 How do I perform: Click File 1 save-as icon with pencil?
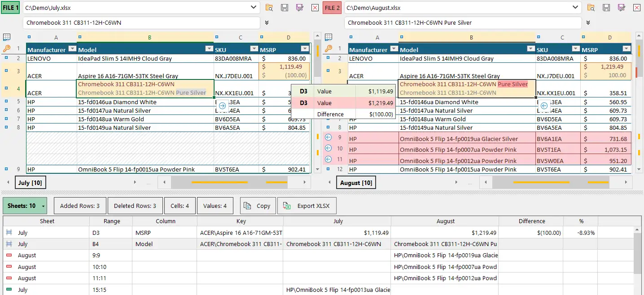tap(300, 8)
